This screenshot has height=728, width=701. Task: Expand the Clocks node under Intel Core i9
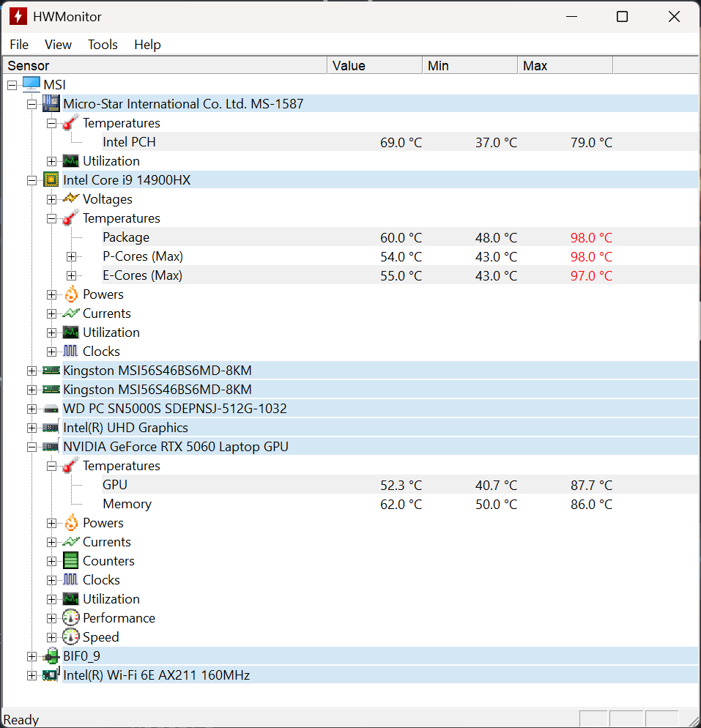click(51, 352)
